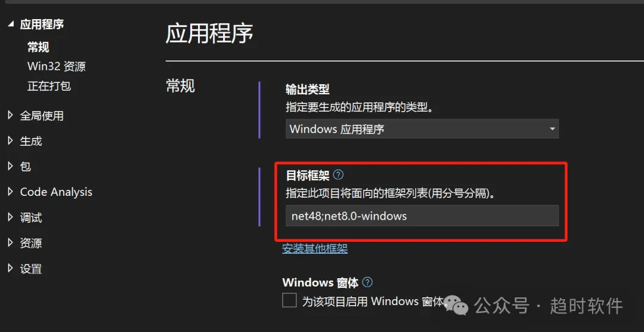Select 常规 under 应用程序

click(x=38, y=47)
